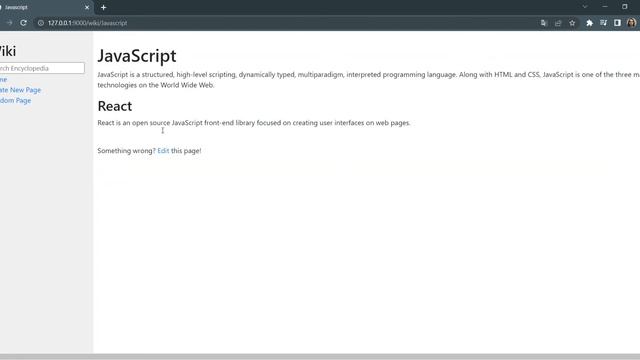
Task: Click the forward navigation arrow
Action: (x=9, y=23)
